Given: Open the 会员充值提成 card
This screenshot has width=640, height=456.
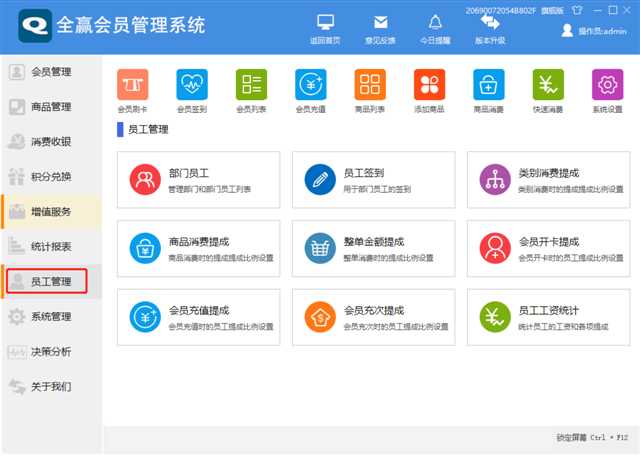Looking at the screenshot, I should pyautogui.click(x=198, y=317).
